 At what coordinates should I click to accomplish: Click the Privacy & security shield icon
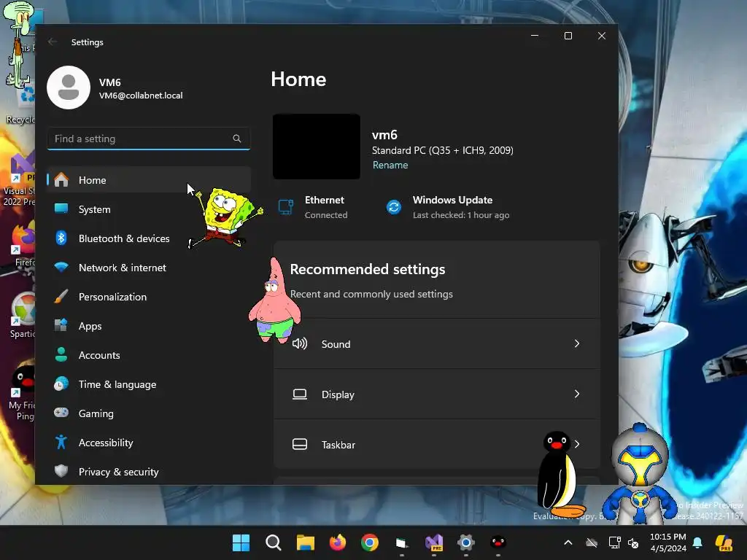[x=61, y=472]
